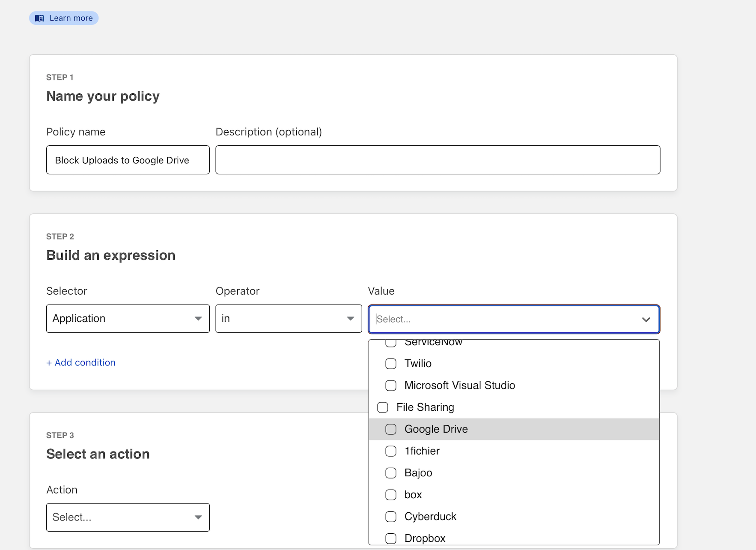Check the Microsoft Visual Studio checkbox
Viewport: 756px width, 550px height.
click(x=390, y=385)
